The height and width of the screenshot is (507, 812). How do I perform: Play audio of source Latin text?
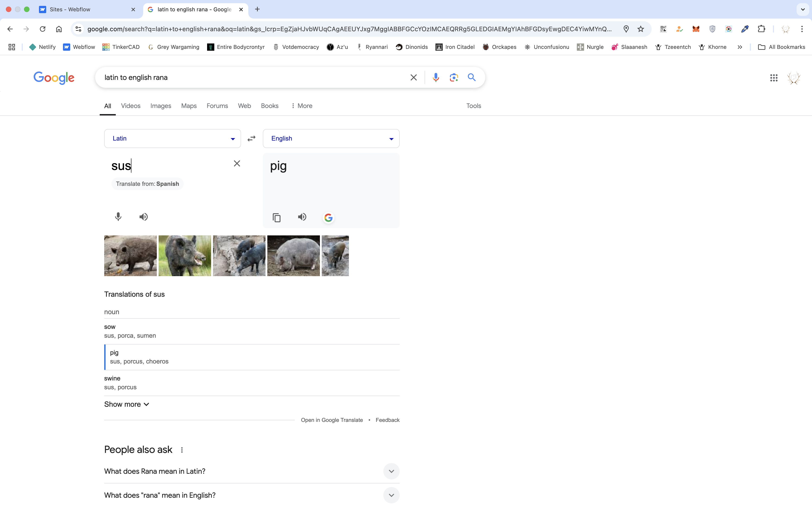coord(144,217)
